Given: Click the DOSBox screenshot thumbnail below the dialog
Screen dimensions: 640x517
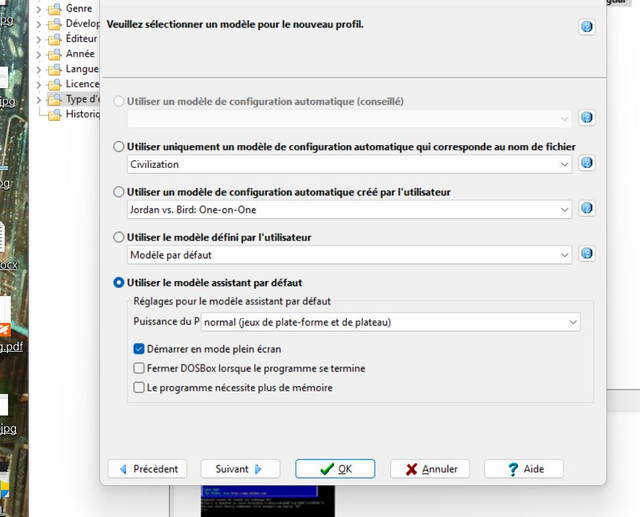Looking at the screenshot, I should point(267,501).
